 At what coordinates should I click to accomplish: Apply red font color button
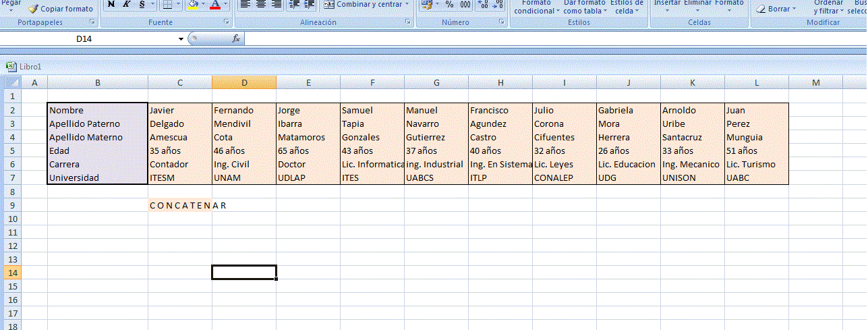[x=215, y=5]
